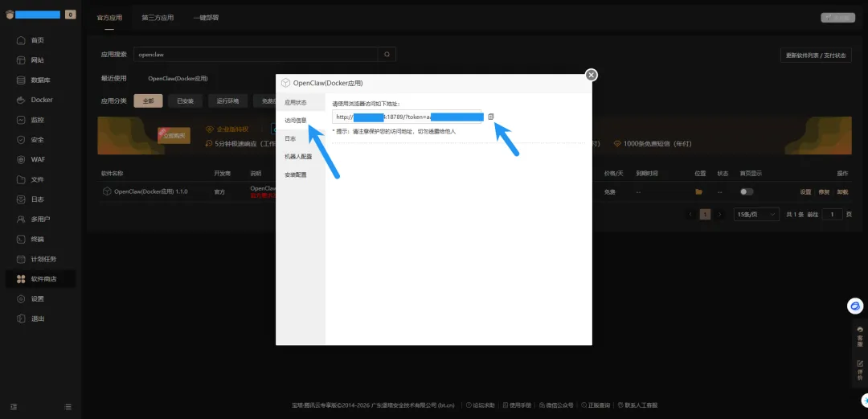868x419 pixels.
Task: Open WAF in the sidebar
Action: point(39,159)
